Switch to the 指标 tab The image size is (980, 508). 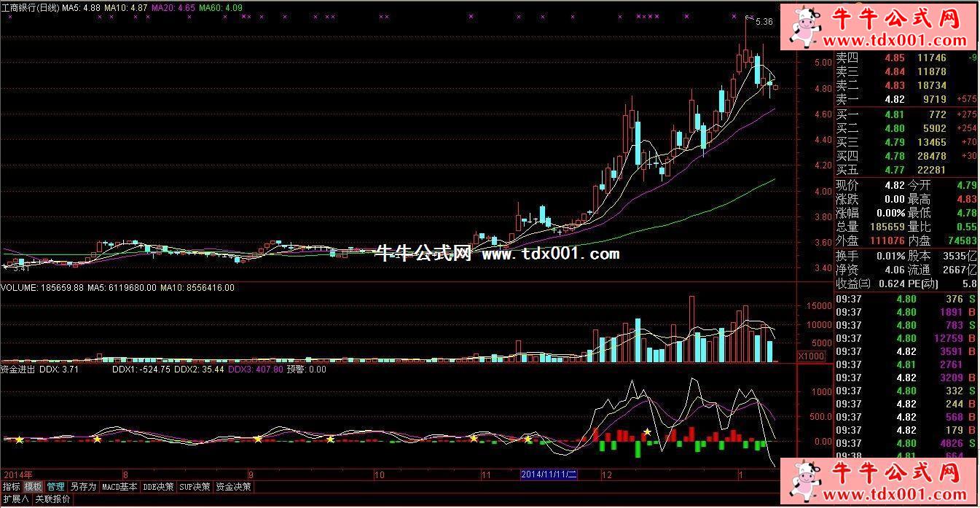point(11,487)
